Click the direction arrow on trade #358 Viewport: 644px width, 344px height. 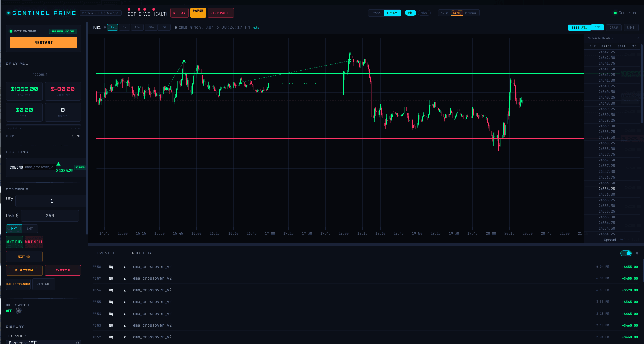click(x=125, y=267)
